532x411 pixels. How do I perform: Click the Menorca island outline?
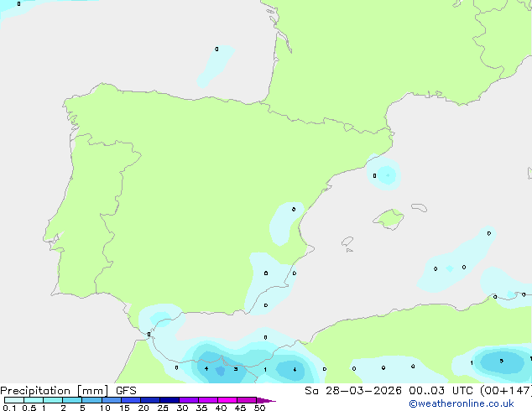pyautogui.click(x=419, y=207)
